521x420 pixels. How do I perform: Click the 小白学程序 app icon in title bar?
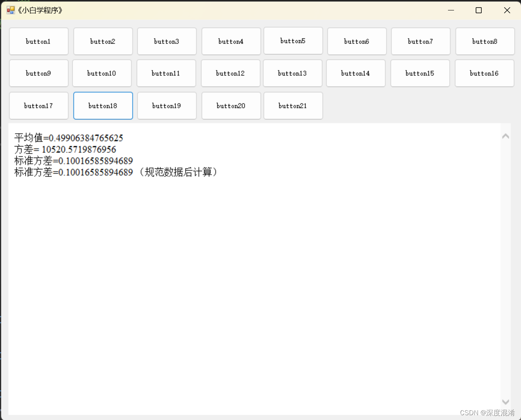tap(10, 10)
